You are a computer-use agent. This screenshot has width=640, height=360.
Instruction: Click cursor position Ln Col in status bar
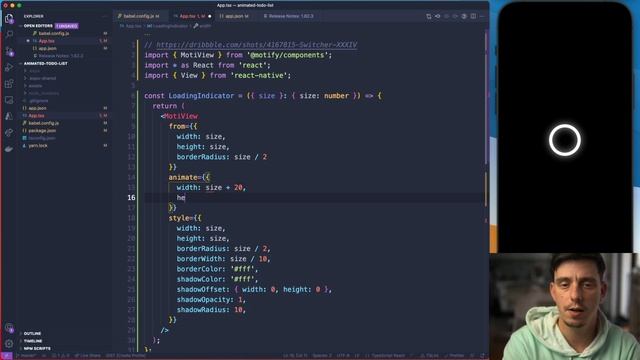[295, 356]
